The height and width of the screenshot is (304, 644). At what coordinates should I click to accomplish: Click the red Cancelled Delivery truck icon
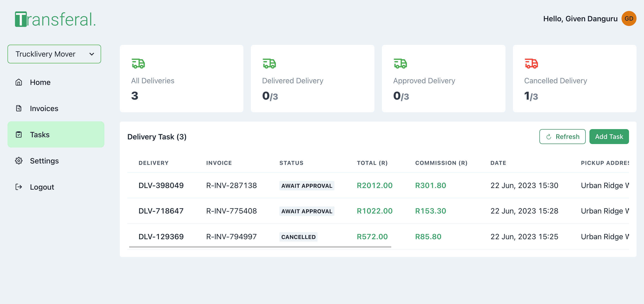[x=531, y=63]
